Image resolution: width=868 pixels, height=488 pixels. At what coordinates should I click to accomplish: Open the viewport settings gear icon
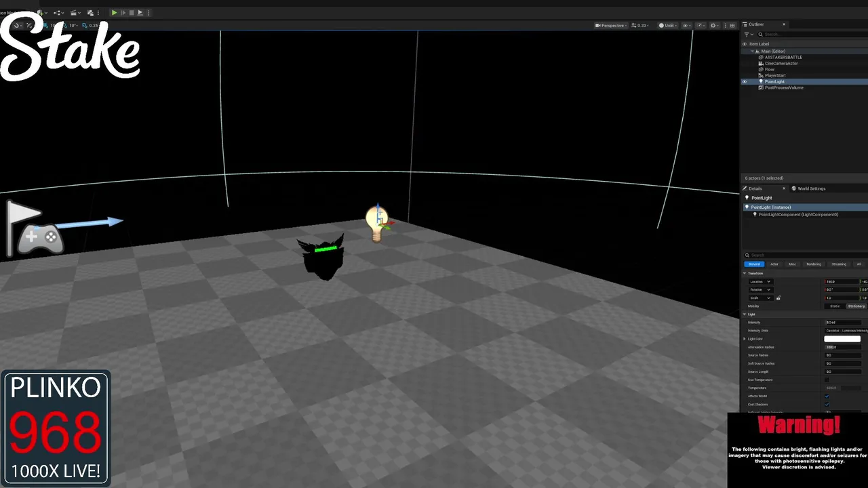[x=714, y=26]
